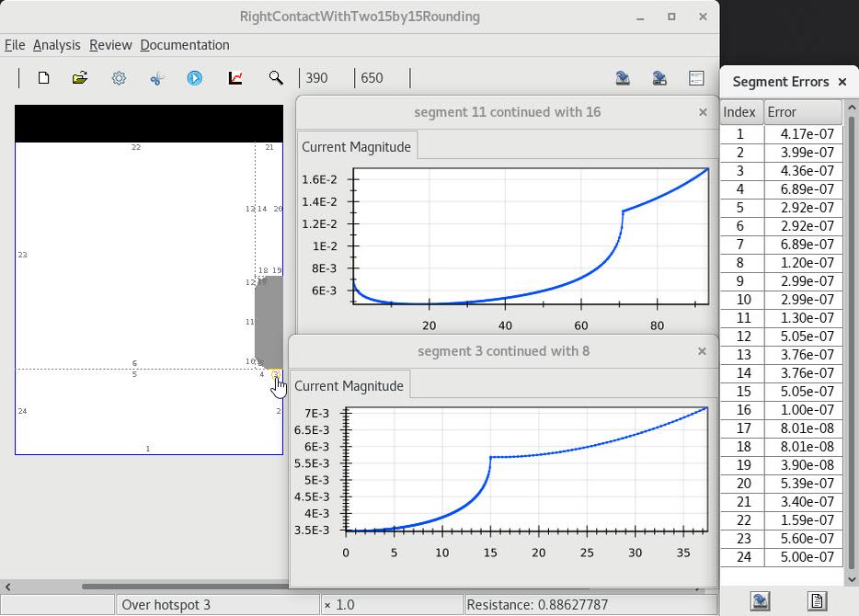Click the red line chart plot icon
The width and height of the screenshot is (859, 616).
(235, 78)
